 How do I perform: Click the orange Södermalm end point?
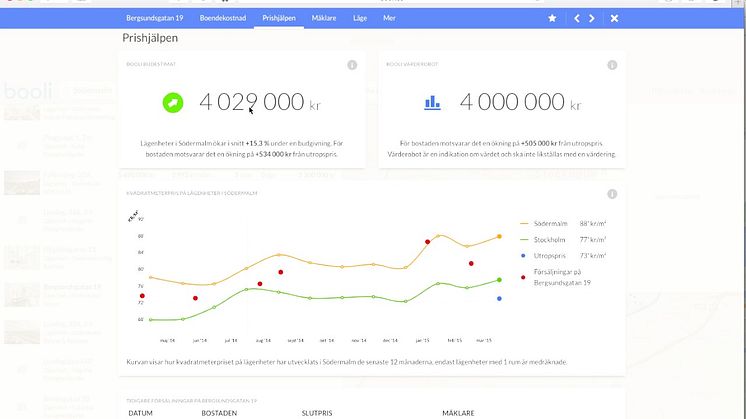499,236
